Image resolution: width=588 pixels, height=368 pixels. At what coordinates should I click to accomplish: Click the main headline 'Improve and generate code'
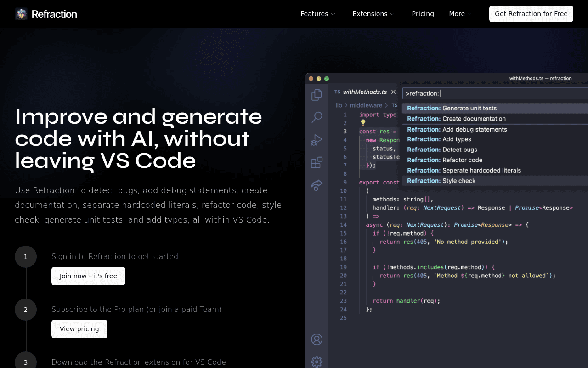coord(138,138)
